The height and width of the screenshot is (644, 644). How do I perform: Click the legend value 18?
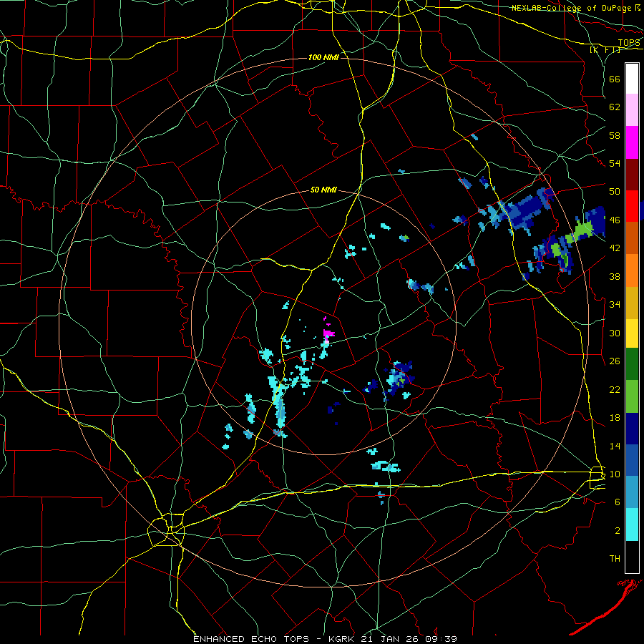pos(615,418)
